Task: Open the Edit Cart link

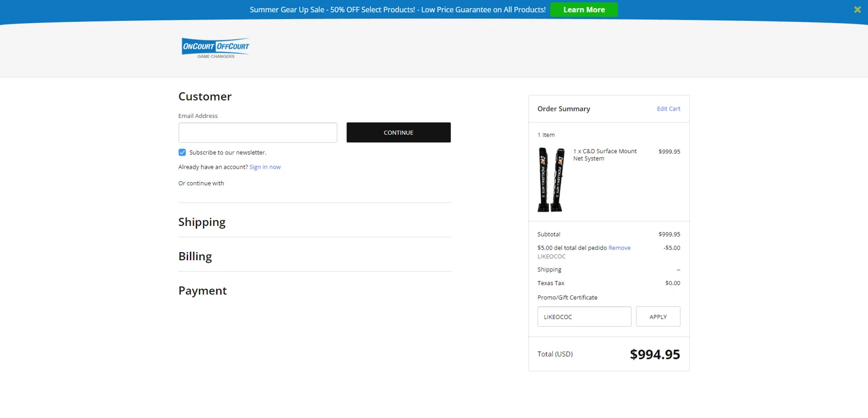Action: [668, 109]
